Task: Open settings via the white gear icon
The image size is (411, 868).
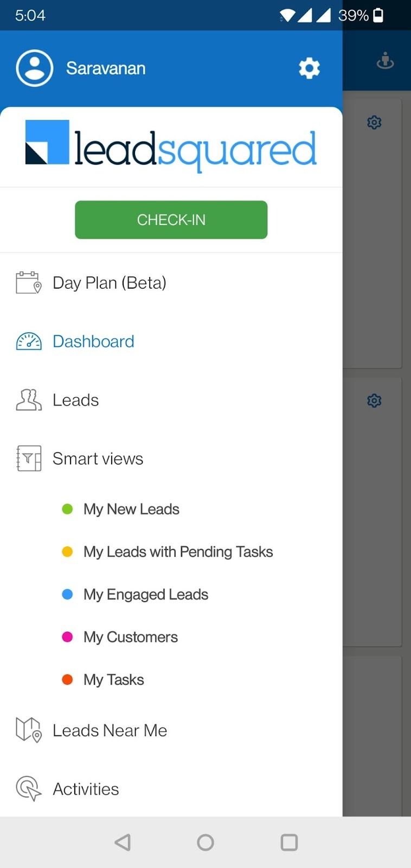Action: pyautogui.click(x=309, y=68)
